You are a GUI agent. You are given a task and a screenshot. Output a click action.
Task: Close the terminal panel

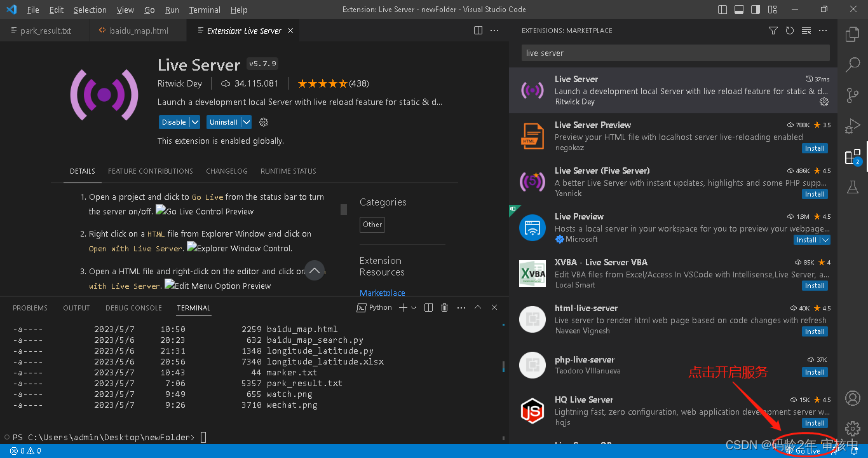click(x=494, y=308)
